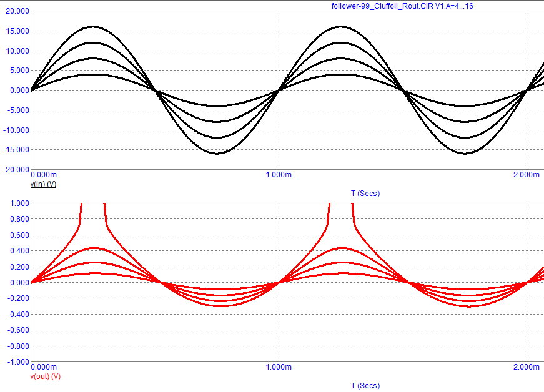Click the -0.400 tick on the lower y-axis

tap(18, 315)
